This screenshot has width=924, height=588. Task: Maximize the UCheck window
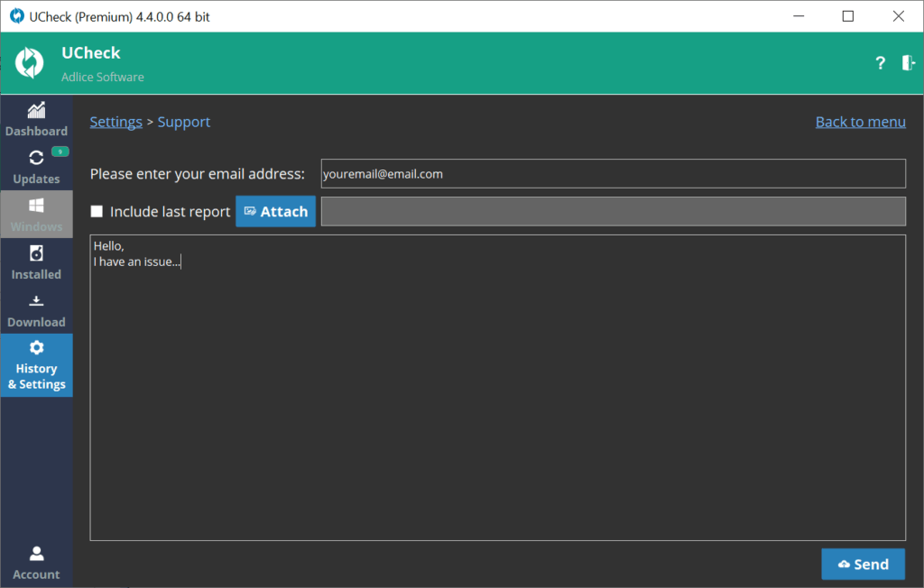click(847, 16)
